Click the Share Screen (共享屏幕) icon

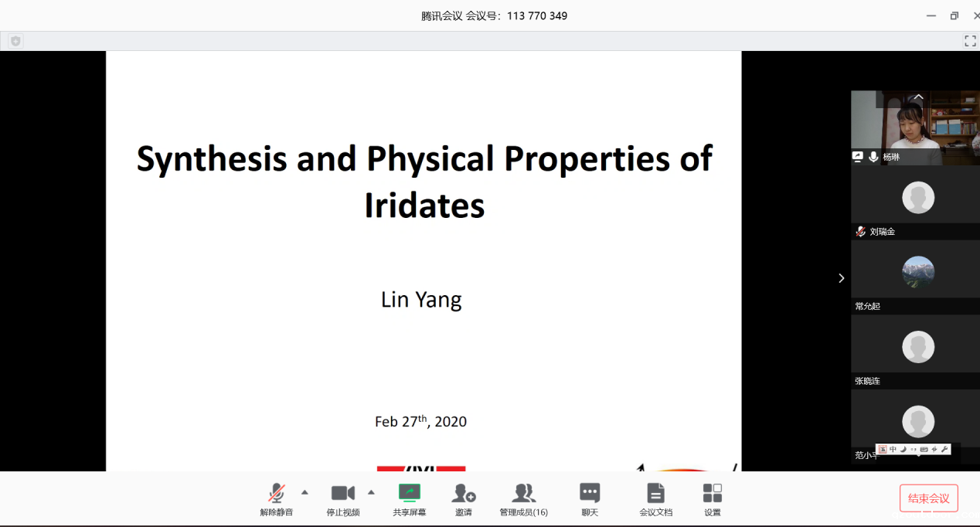click(409, 495)
